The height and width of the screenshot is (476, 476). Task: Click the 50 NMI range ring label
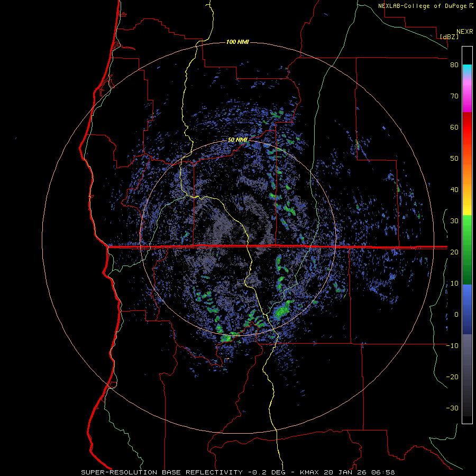click(x=237, y=140)
